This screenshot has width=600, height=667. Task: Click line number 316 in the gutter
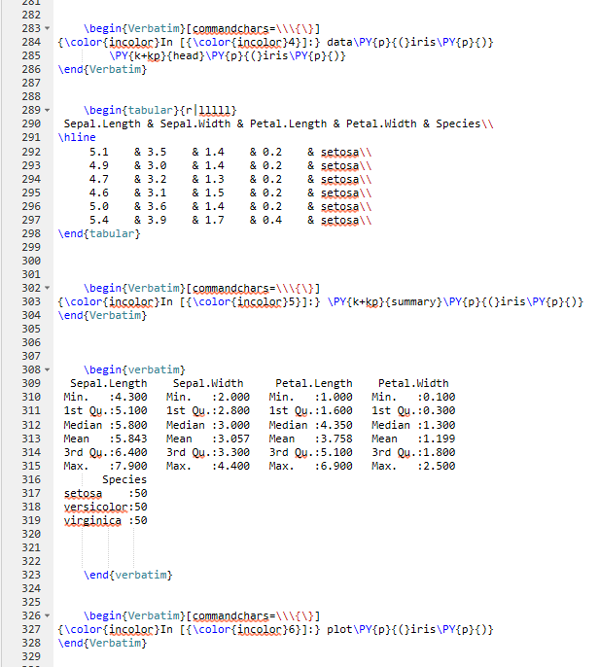[31, 479]
